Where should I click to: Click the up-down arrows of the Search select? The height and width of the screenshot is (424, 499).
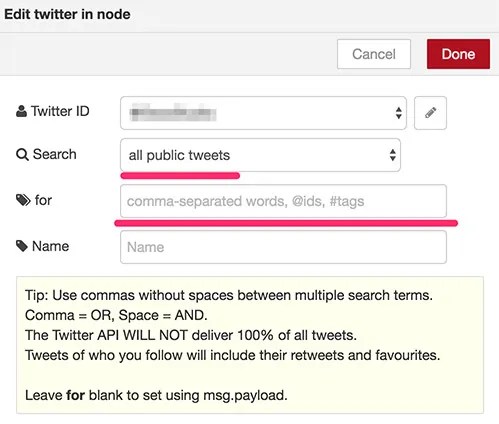pos(393,155)
